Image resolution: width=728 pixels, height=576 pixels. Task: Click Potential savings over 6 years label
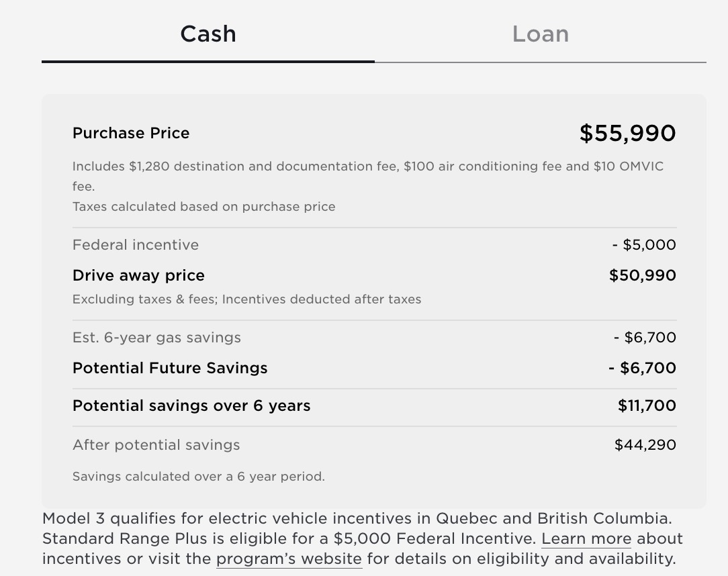(191, 405)
